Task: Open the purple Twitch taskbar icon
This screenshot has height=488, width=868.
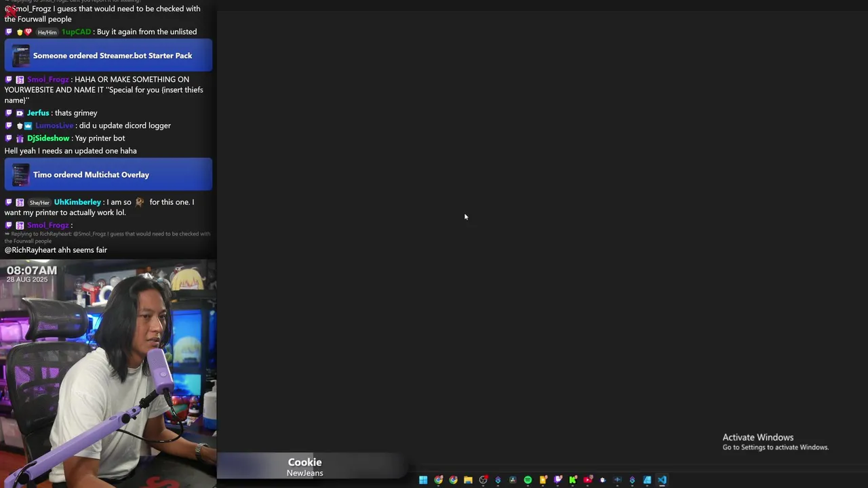Action: click(x=558, y=480)
